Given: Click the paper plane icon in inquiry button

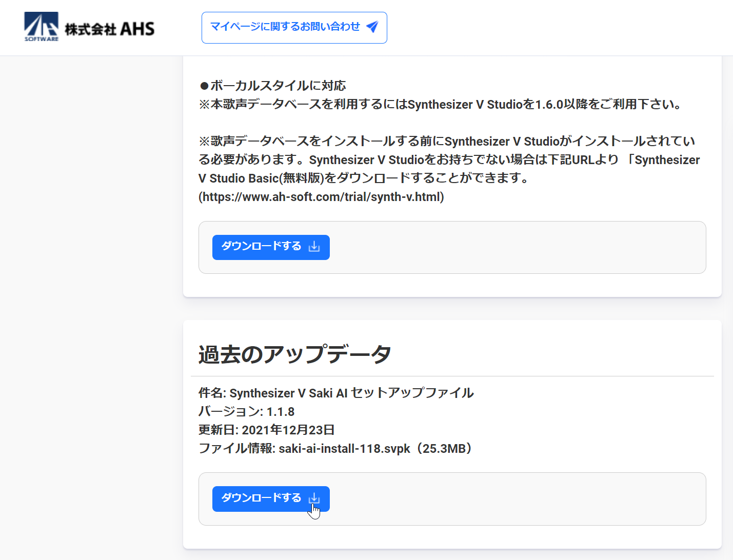Looking at the screenshot, I should 372,27.
